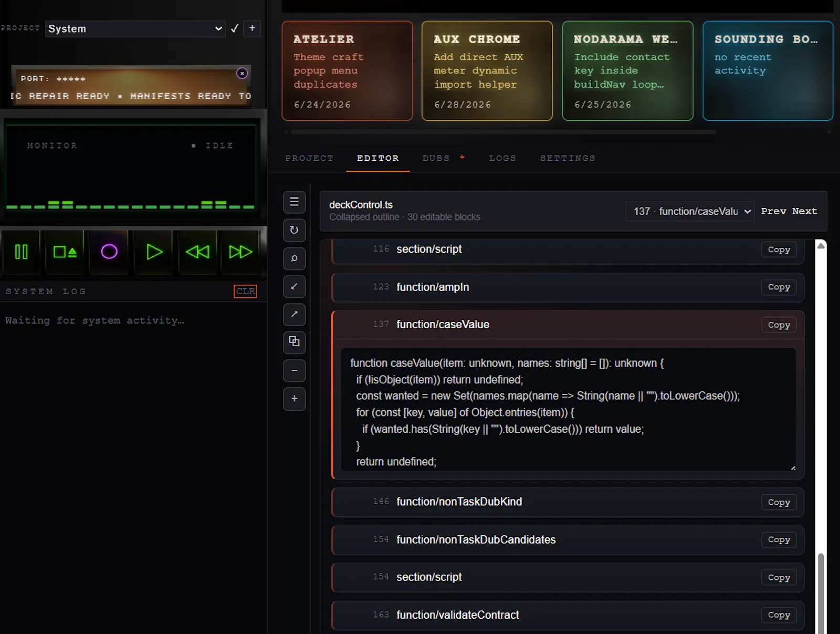Select the EDITOR tab

[x=378, y=158]
